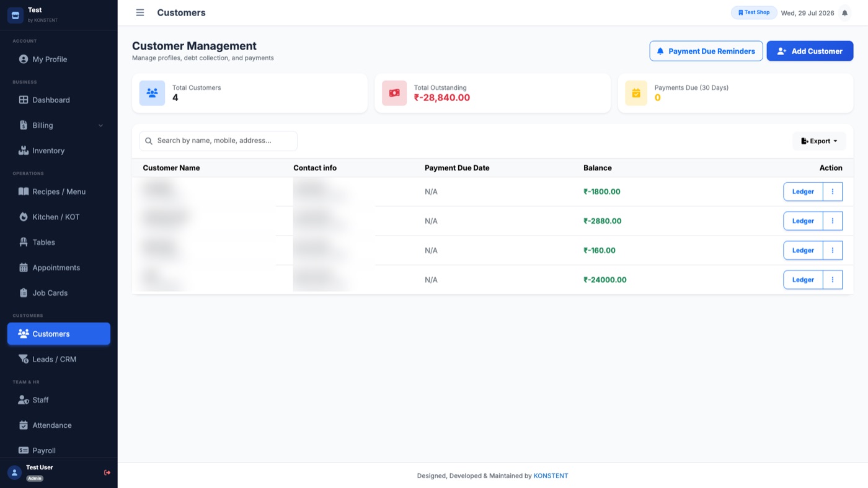
Task: Open Payroll in sidebar
Action: [x=59, y=451]
